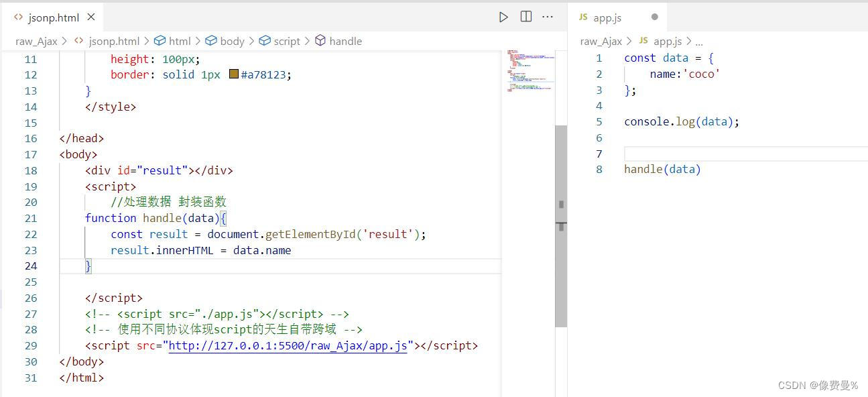Viewport: 868px width, 397px height.
Task: Click "name:'coco'" in app.js
Action: coord(685,74)
